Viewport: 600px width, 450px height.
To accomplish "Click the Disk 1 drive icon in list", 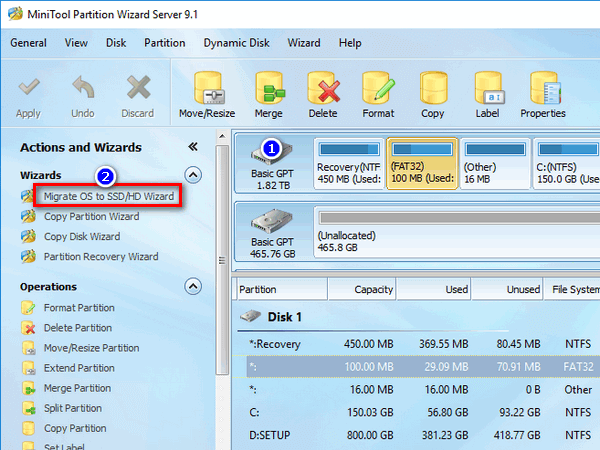I will (x=251, y=316).
